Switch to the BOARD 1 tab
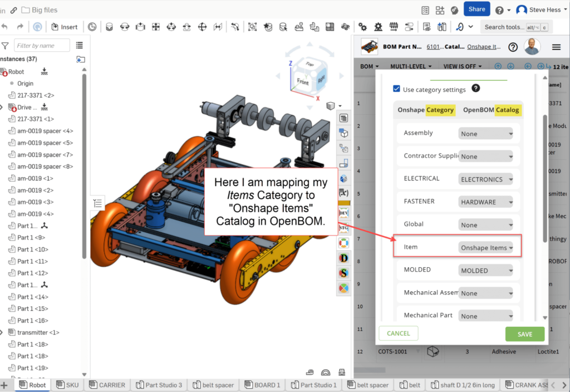Viewport: 570px width, 392px height. (263, 385)
